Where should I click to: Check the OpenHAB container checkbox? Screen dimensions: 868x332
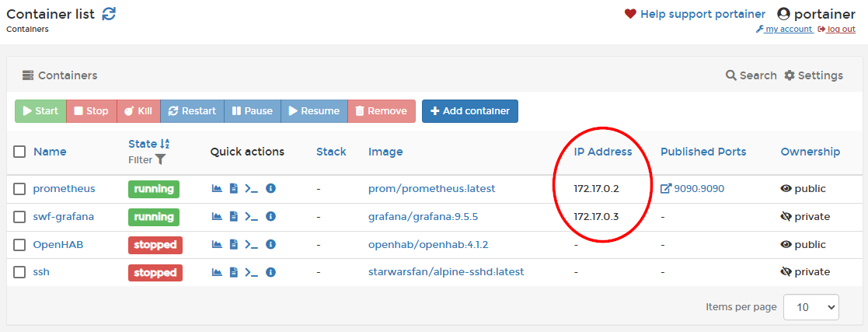[19, 244]
